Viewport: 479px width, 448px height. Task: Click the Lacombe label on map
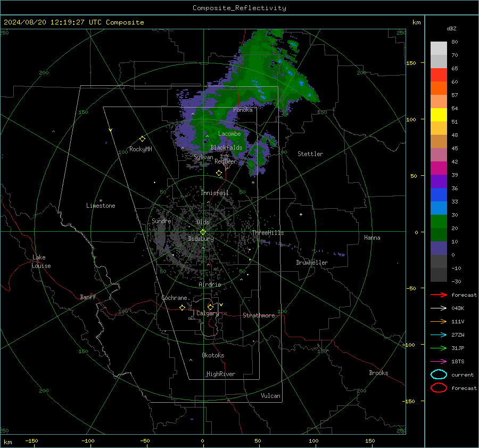click(229, 134)
